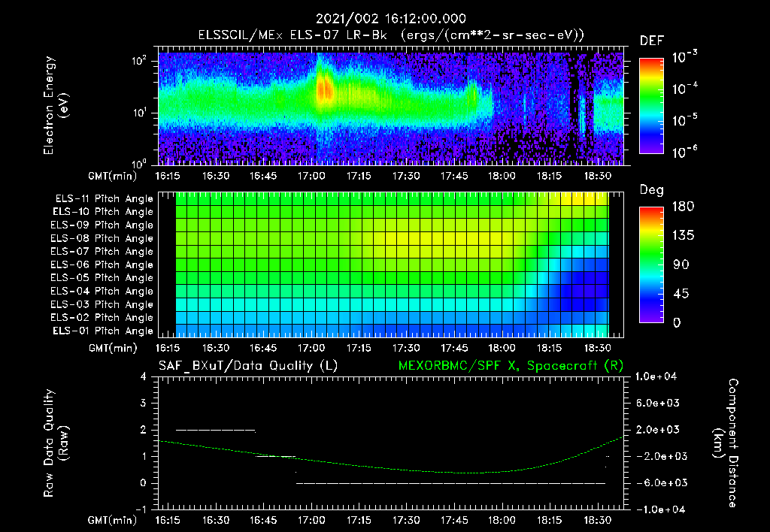Select the green MEXORBMC/SPF X, Spacecraft (R) heading
The image size is (770, 532).
coord(511,366)
